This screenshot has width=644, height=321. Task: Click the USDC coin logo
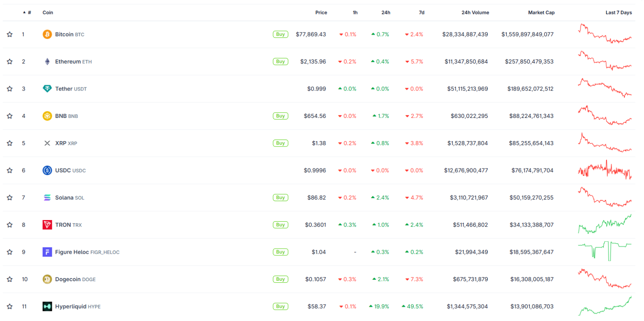pos(47,171)
